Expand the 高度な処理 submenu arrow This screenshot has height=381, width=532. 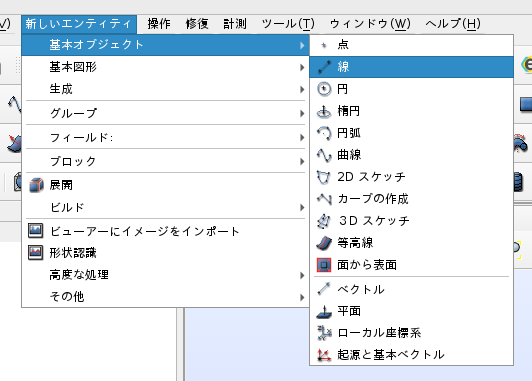(x=302, y=275)
